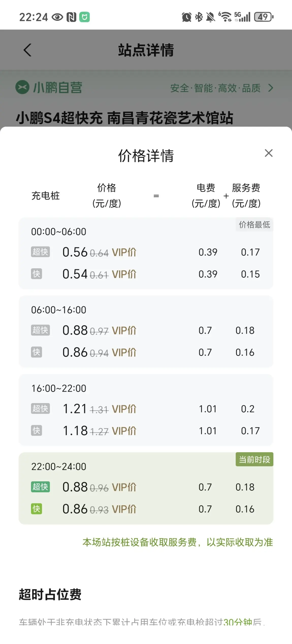Tap the 小鹏自营 brand logo icon
This screenshot has width=292, height=644.
tap(22, 87)
